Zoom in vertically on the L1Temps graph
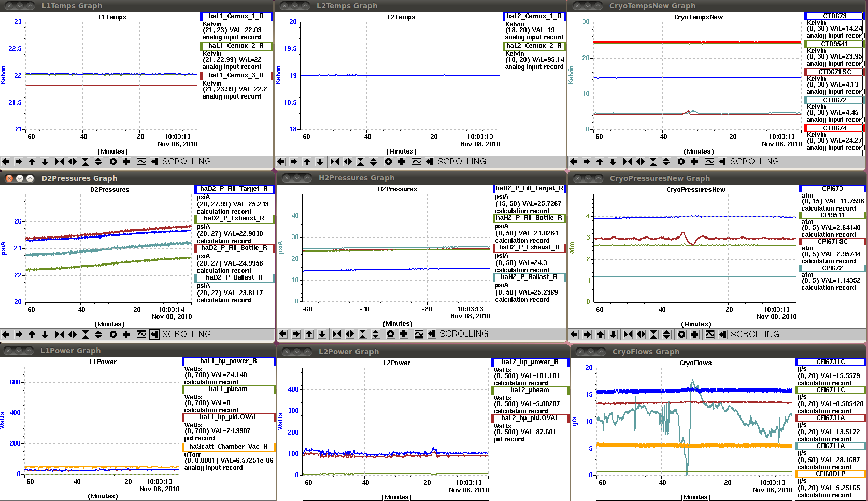Screen dimensions: 868x501 click(86, 162)
